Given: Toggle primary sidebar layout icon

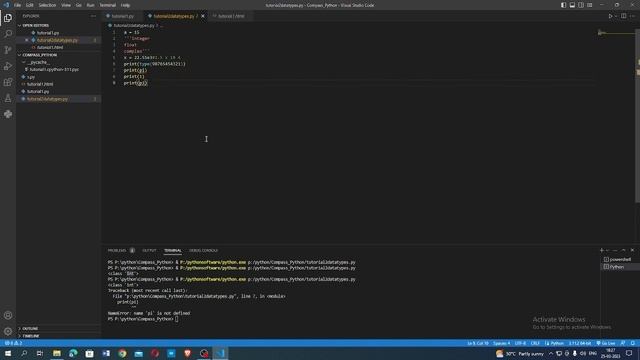Looking at the screenshot, I should [x=563, y=5].
